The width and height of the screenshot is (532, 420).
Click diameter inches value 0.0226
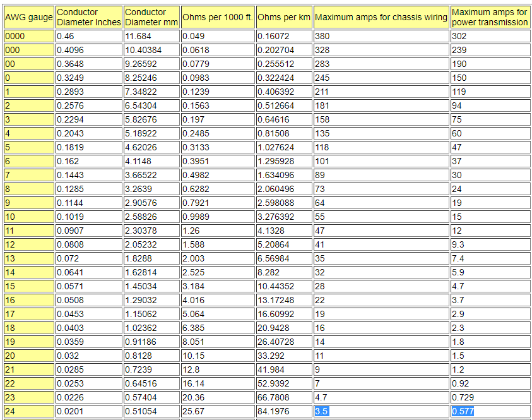89,397
